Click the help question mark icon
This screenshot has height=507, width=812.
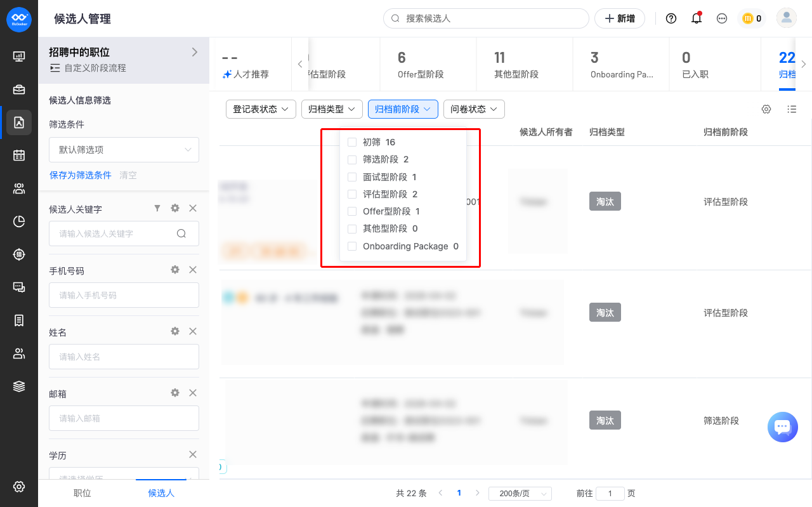pyautogui.click(x=671, y=18)
